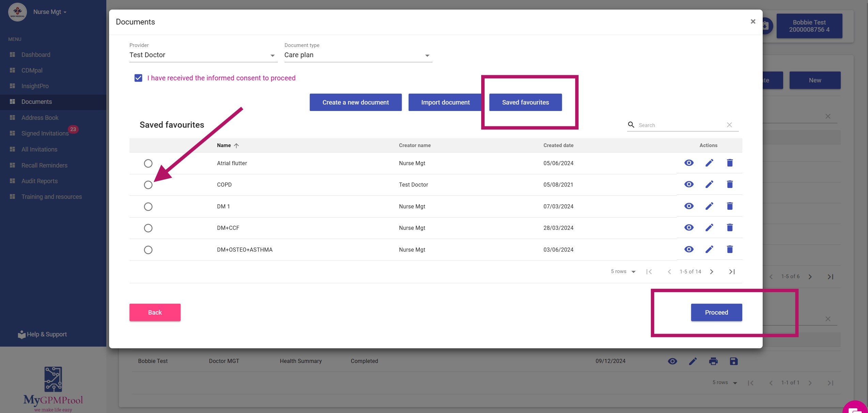Expand the Nurse Mgt user menu

[50, 12]
